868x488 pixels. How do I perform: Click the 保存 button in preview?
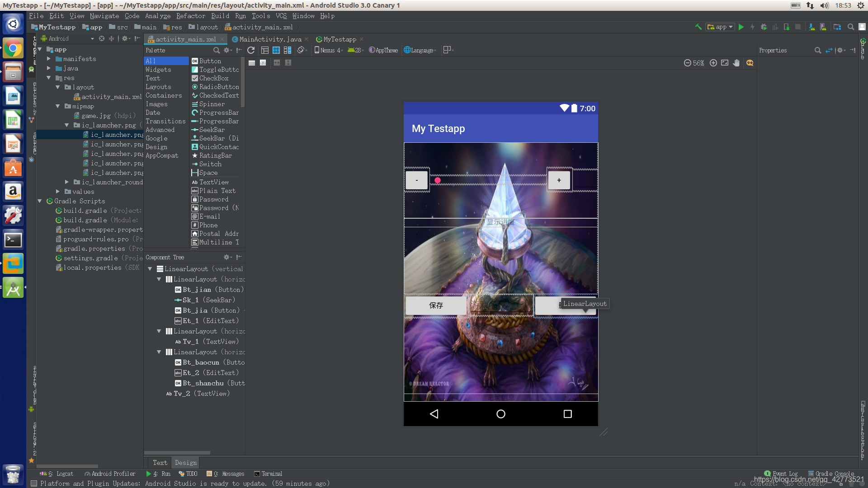(436, 305)
